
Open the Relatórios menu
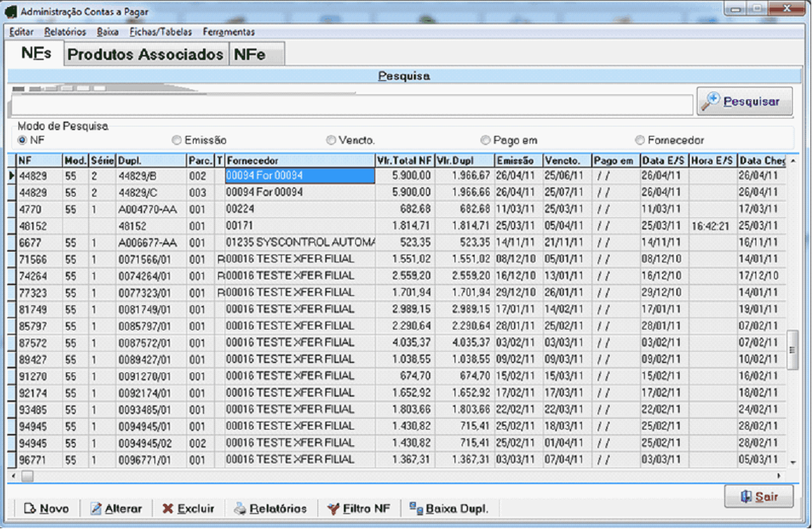[x=65, y=32]
